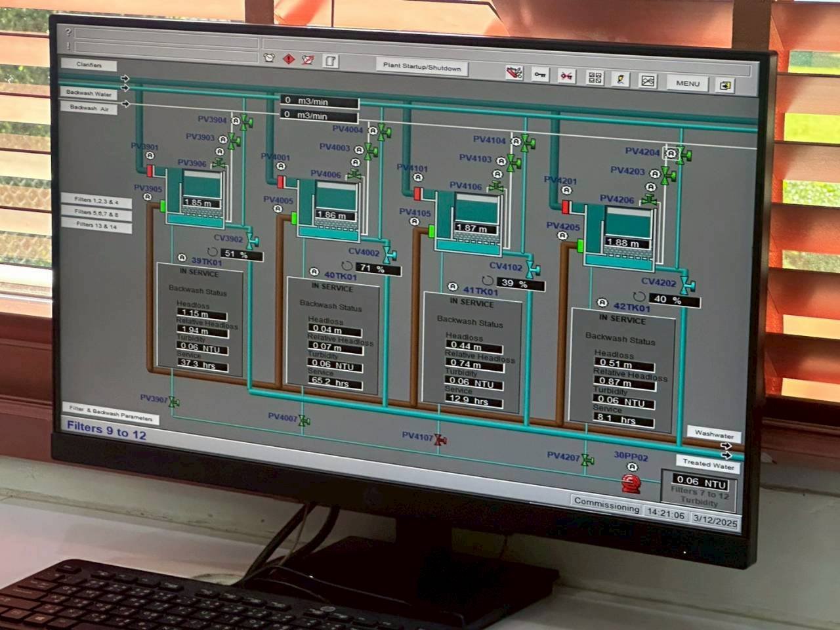Image resolution: width=840 pixels, height=630 pixels.
Task: Select the red PV4107 valve symbol
Action: [440, 439]
